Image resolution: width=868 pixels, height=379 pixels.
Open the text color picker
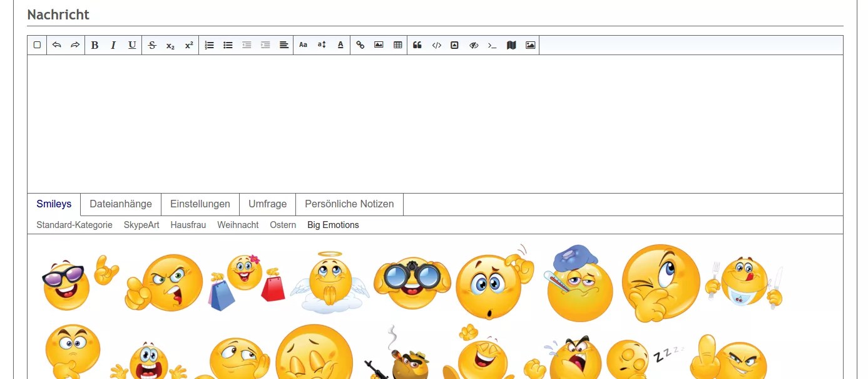pos(340,45)
